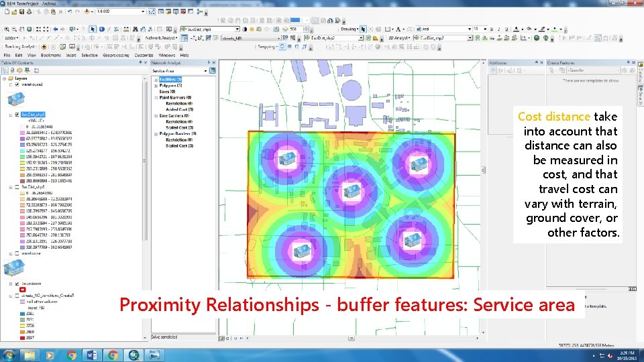Open the font size dropdown
644x362 pixels.
(485, 29)
